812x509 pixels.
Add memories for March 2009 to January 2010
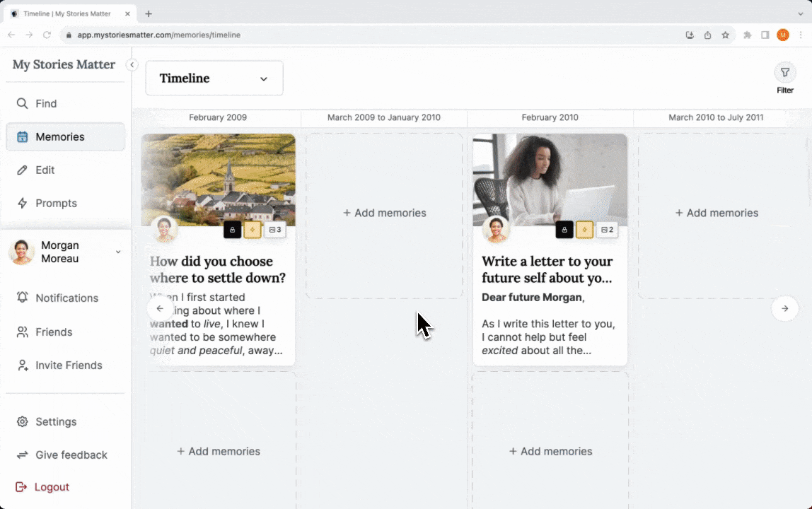[x=384, y=213]
